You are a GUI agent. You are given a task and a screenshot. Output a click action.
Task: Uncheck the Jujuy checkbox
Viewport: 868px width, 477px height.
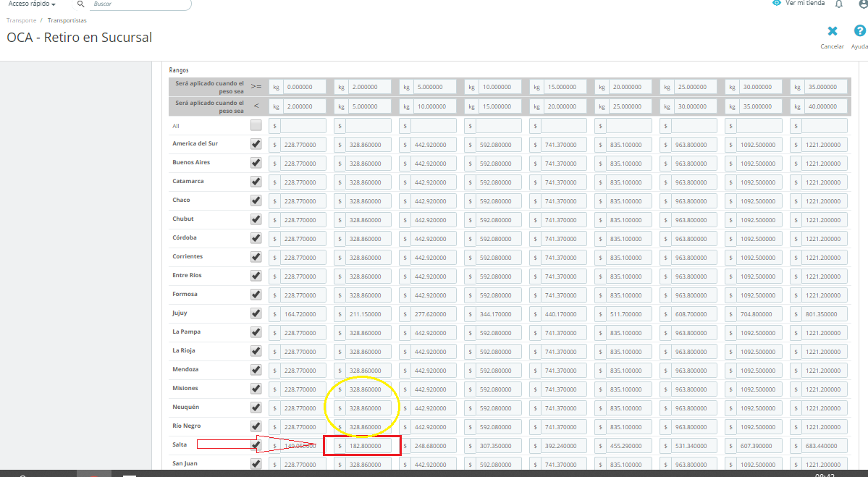256,313
